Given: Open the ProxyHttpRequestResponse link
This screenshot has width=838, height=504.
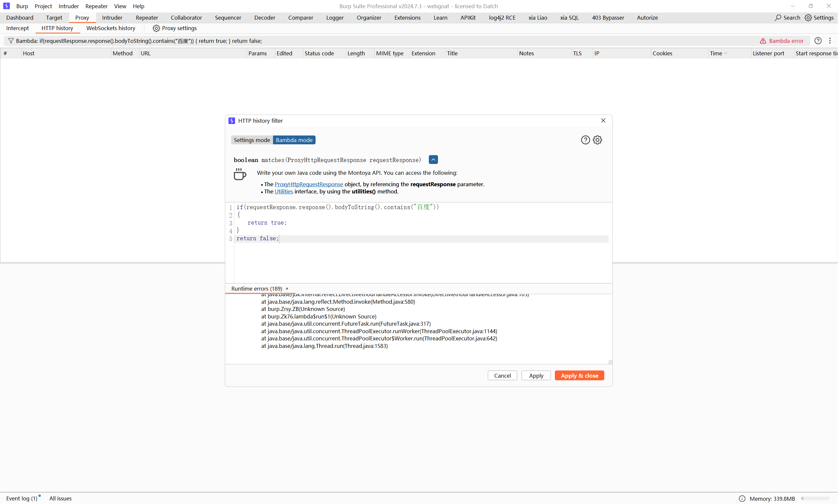Looking at the screenshot, I should coord(309,184).
